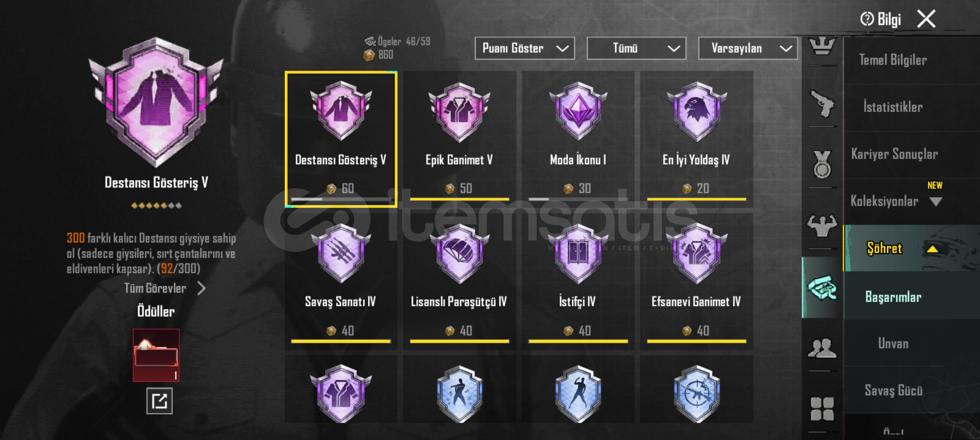980x440 pixels.
Task: Select Lisanslı Paraşütçü IV parachute badge
Action: 459,281
